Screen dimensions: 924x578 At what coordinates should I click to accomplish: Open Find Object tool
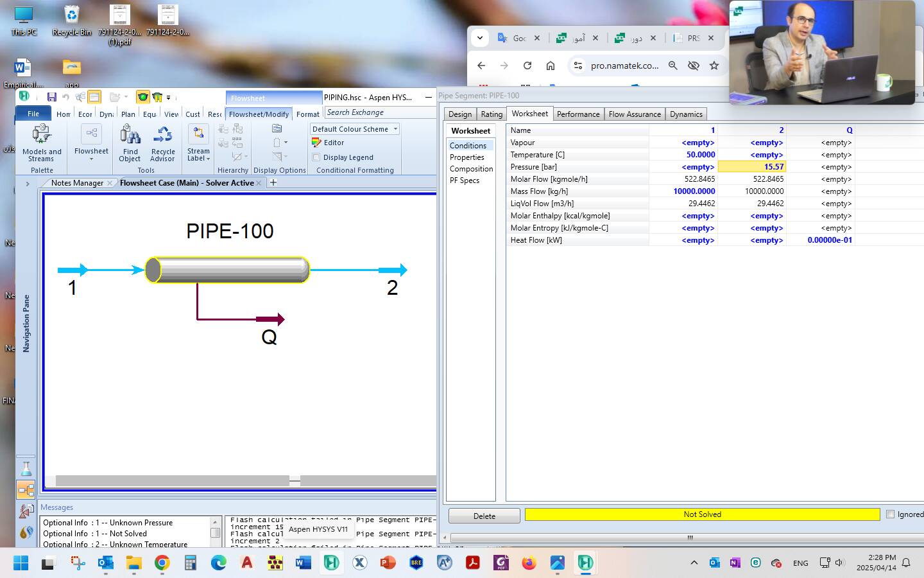(x=130, y=143)
